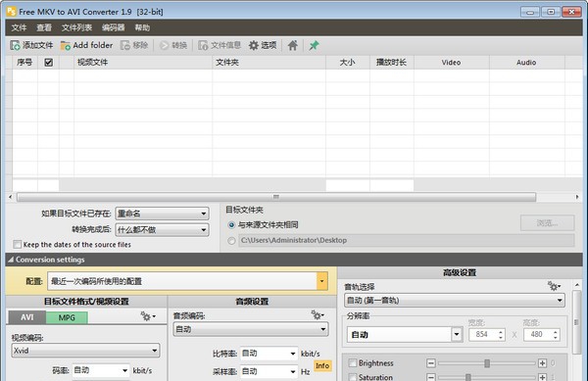
Task: Click the 高度 height stepper field
Action: (x=542, y=334)
